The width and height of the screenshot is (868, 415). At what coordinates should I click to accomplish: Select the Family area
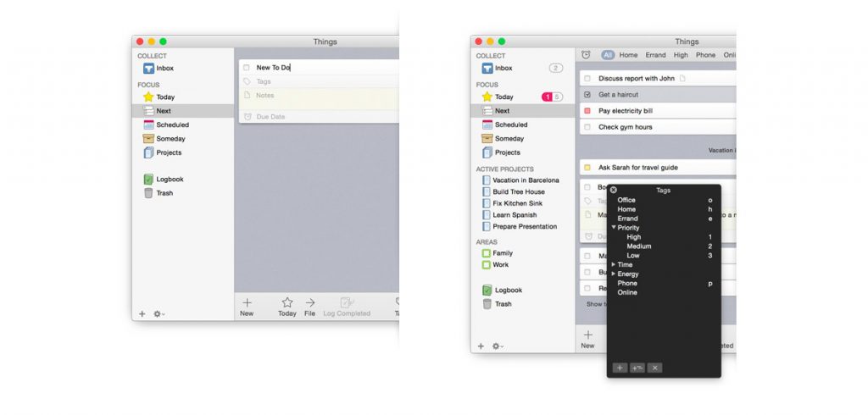pyautogui.click(x=498, y=253)
